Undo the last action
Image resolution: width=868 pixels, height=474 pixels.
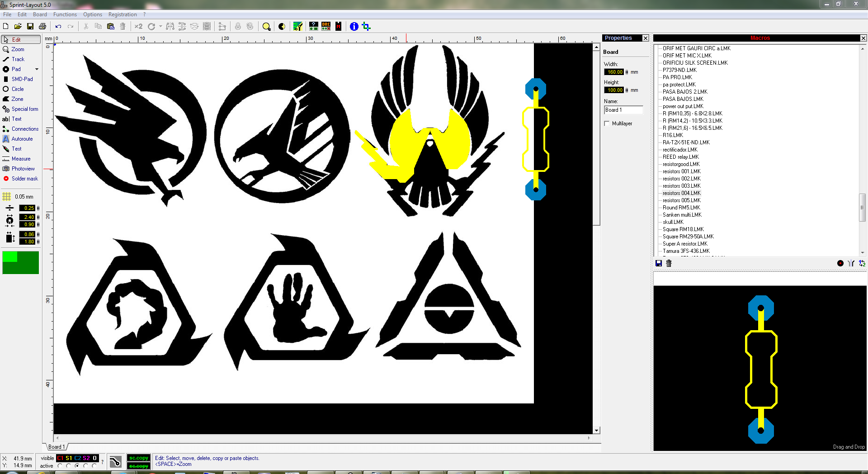(58, 26)
